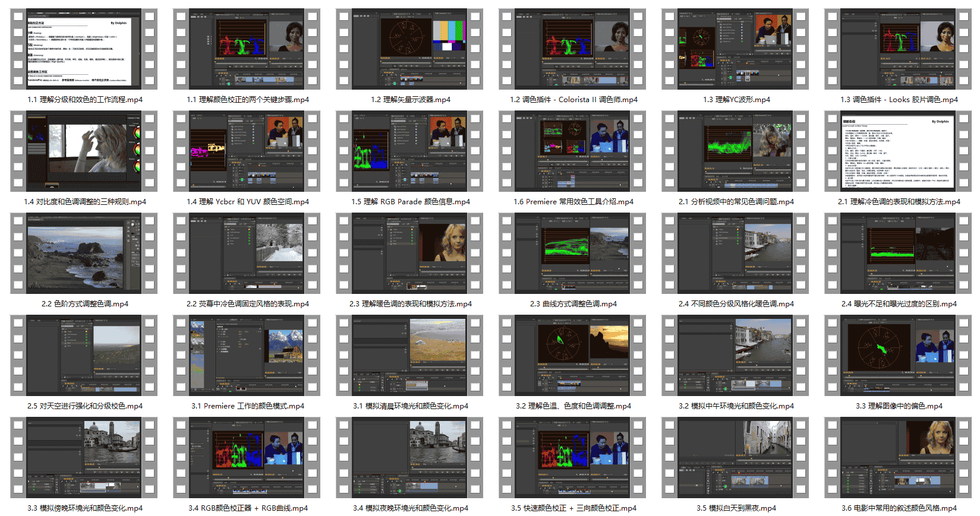This screenshot has height=516, width=980.
Task: Click the label "2.2 荧幕中冷色调固定风格的表现.mp4"
Action: pyautogui.click(x=248, y=304)
